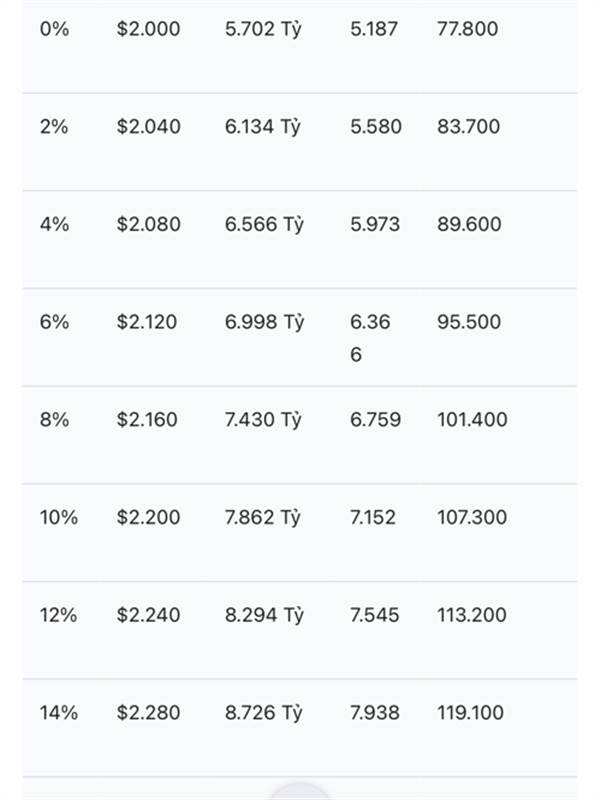Click the $2.280 price cell
Viewport: 600px width, 800px height.
click(x=148, y=713)
